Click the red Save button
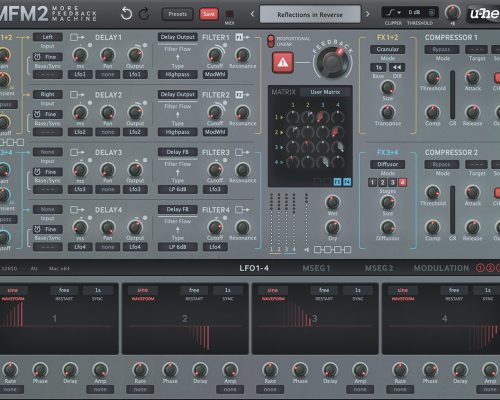The width and height of the screenshot is (500, 400). click(x=209, y=14)
